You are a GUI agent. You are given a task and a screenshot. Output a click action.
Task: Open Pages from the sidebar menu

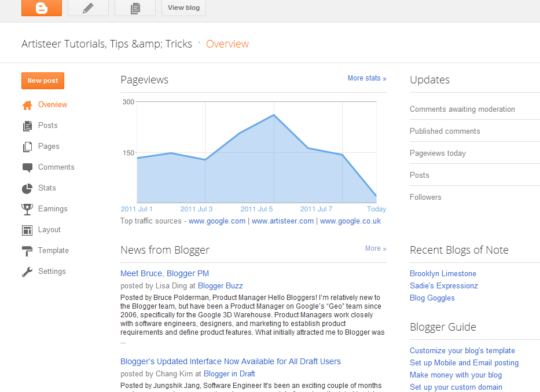tap(49, 146)
